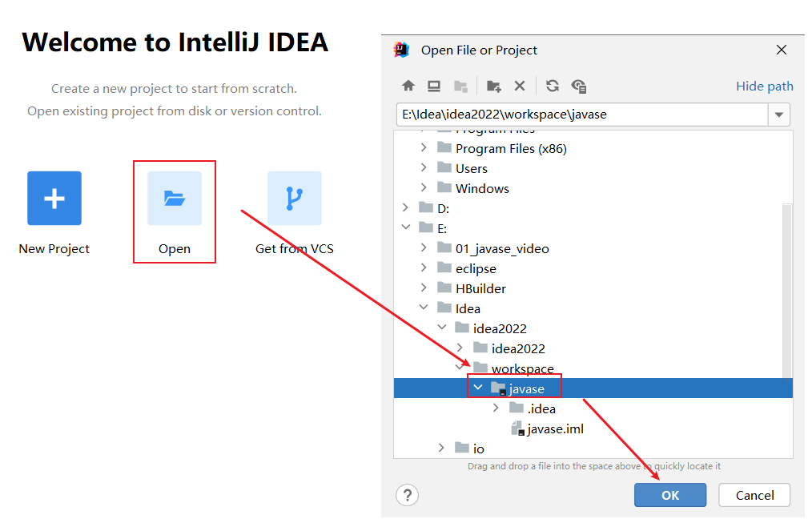Viewport: 812px width, 527px height.
Task: Expand the .idea folder node
Action: [x=496, y=408]
